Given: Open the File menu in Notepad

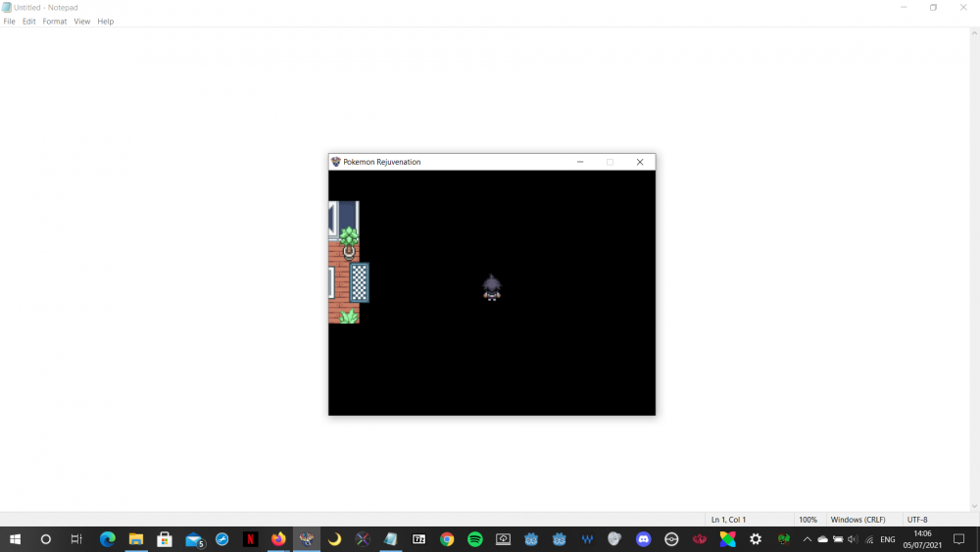Looking at the screenshot, I should (x=10, y=22).
